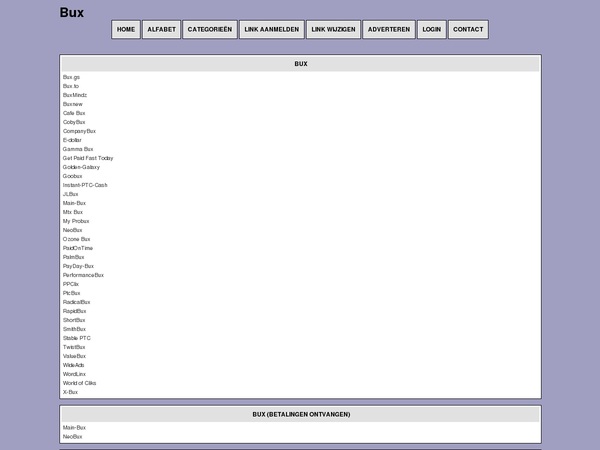Visit the JLBux link
600x450 pixels.
click(x=70, y=194)
